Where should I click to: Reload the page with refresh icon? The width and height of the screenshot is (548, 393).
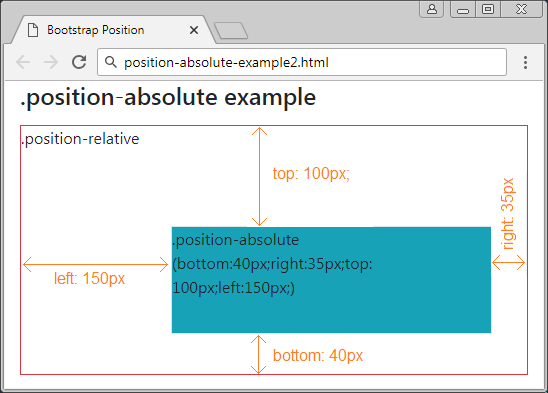point(79,62)
